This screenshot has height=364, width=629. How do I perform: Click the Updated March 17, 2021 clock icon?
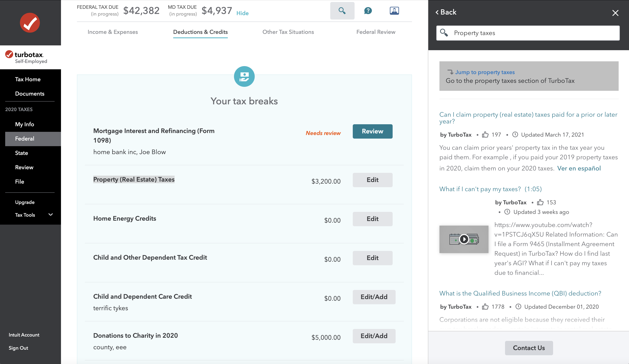pyautogui.click(x=515, y=134)
